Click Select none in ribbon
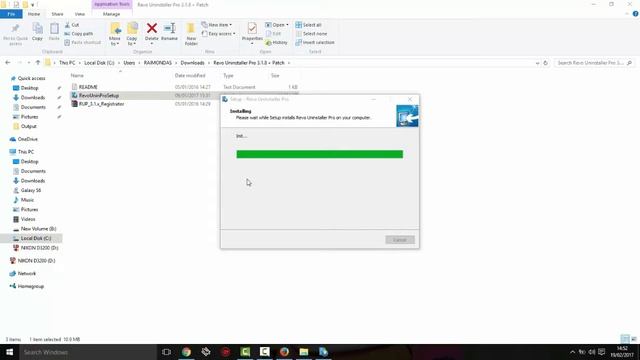 click(311, 33)
